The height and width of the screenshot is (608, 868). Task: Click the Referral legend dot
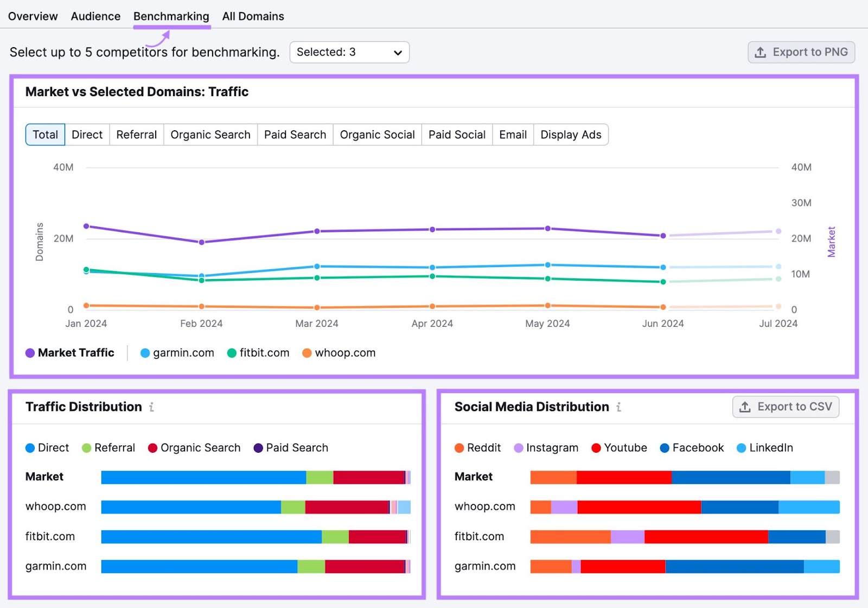coord(86,448)
